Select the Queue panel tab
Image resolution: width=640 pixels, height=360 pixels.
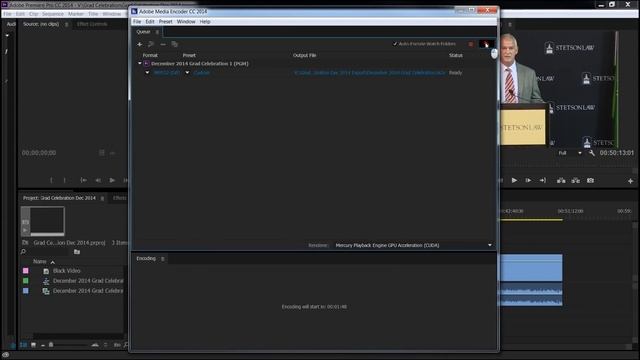click(143, 32)
